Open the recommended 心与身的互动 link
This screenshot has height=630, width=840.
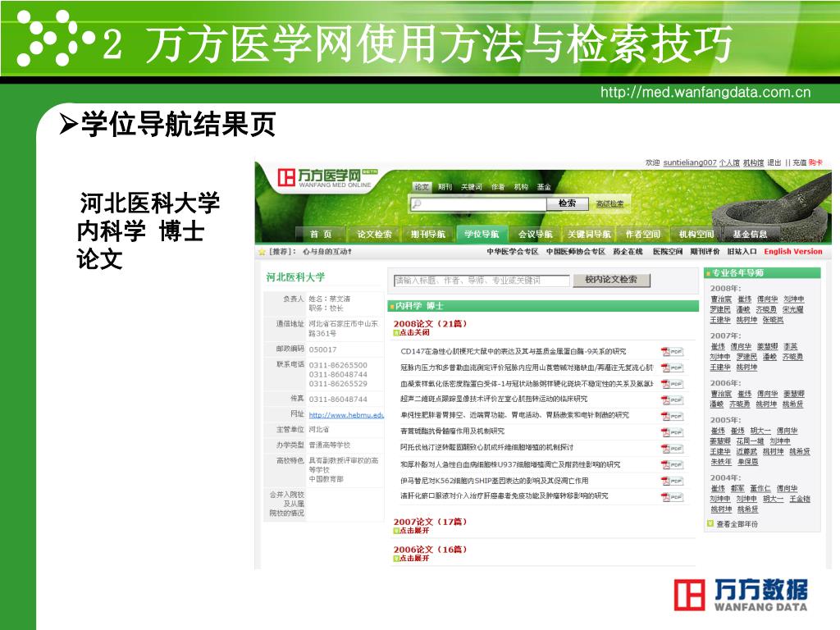[326, 251]
